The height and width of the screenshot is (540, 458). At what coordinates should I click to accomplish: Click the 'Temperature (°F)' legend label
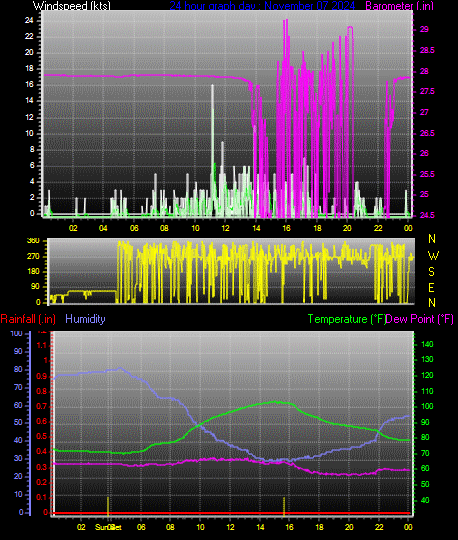pyautogui.click(x=346, y=319)
